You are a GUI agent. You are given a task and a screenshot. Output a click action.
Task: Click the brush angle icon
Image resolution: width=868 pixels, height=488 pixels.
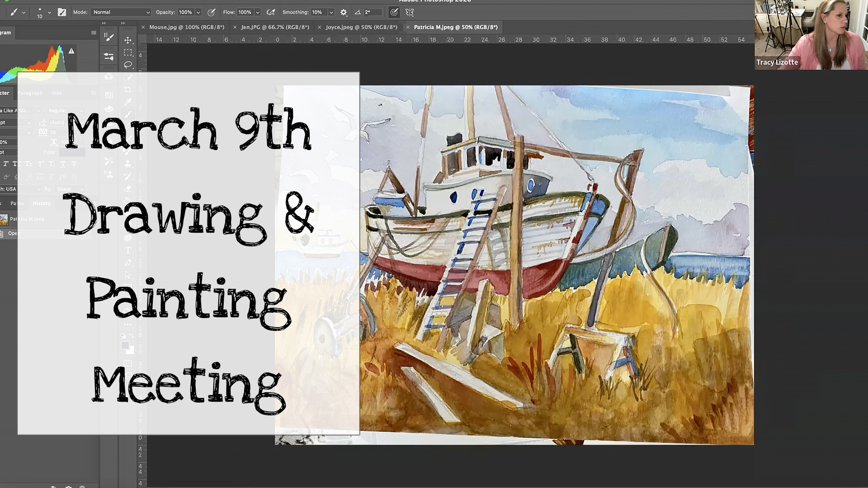click(x=358, y=12)
